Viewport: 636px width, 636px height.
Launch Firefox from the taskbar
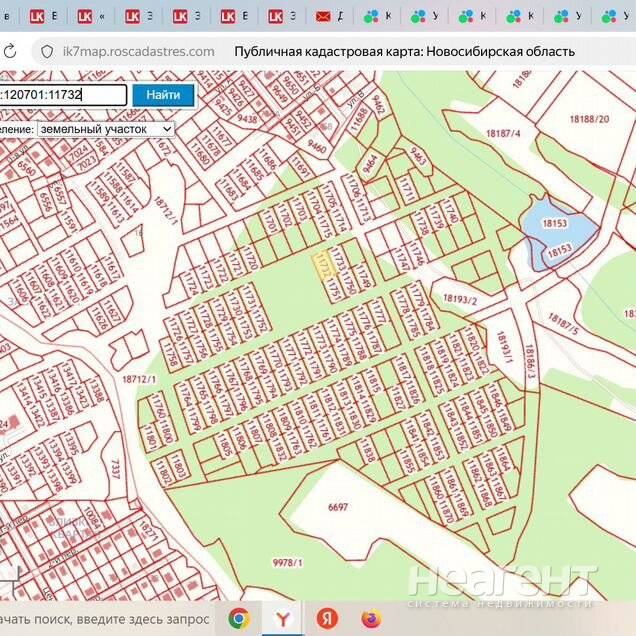coord(371,618)
